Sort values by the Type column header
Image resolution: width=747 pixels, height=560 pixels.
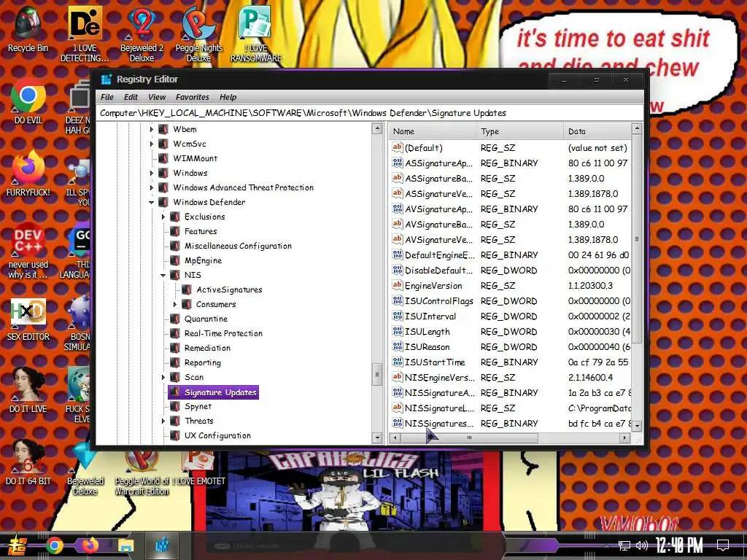(x=519, y=131)
